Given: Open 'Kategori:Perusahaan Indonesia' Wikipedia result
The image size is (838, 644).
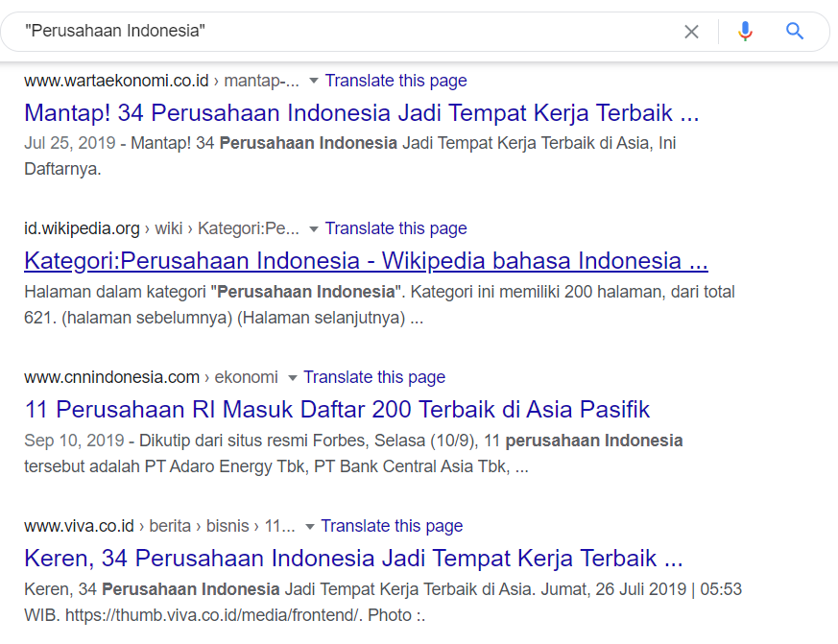Looking at the screenshot, I should [366, 261].
